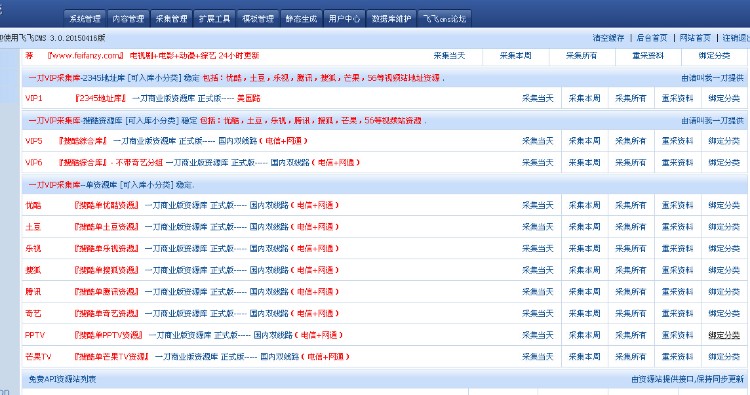Click 重采资料 in the 芒果TV row

pos(677,357)
